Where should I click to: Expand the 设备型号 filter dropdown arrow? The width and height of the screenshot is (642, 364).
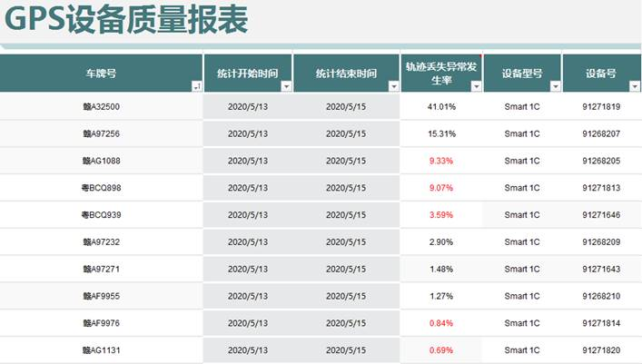point(553,86)
